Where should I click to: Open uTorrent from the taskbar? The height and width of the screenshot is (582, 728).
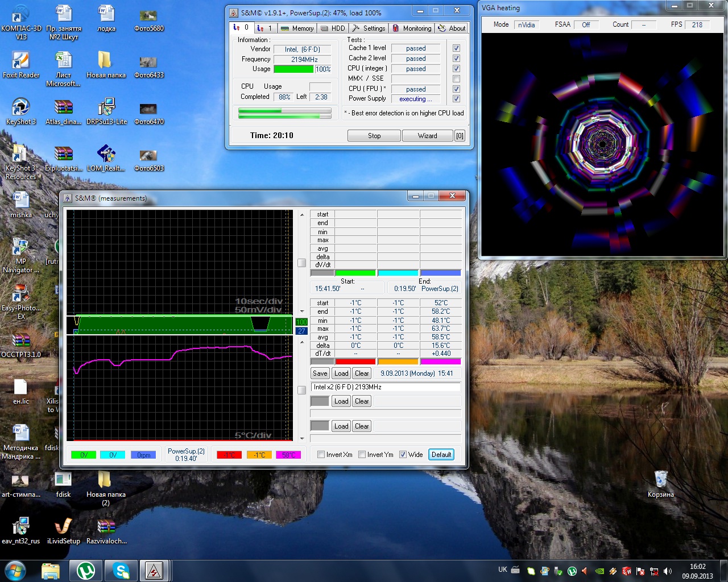86,570
